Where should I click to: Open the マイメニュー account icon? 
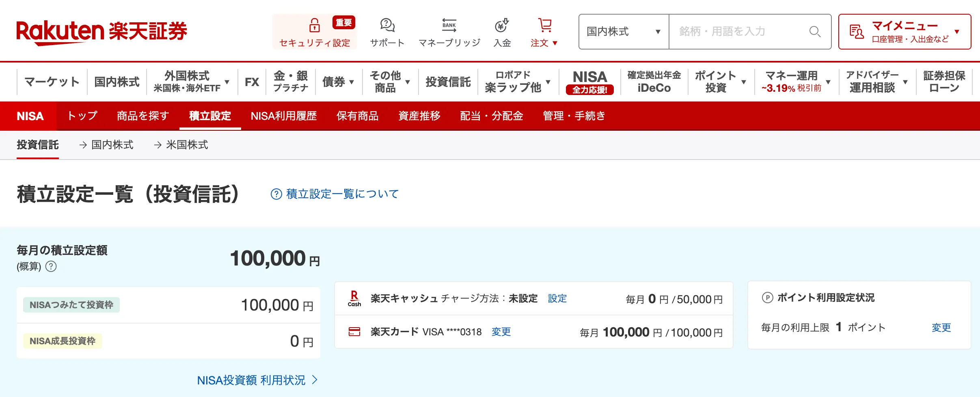(856, 32)
